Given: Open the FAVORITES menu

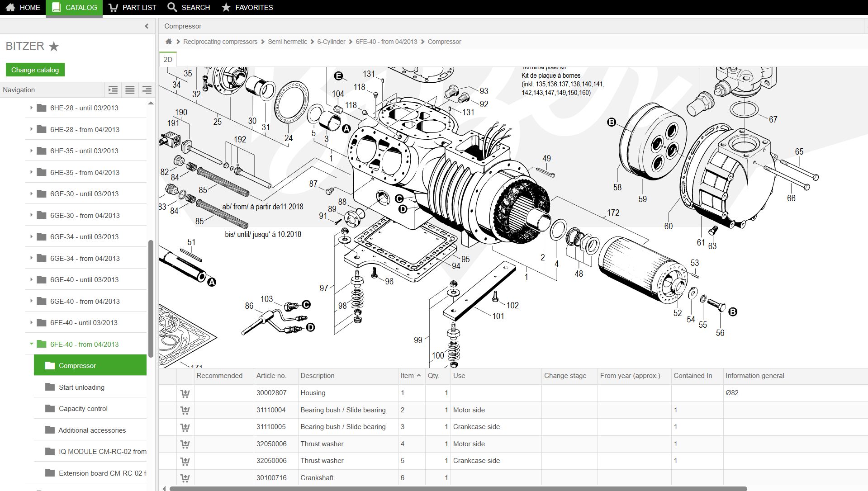Looking at the screenshot, I should [247, 8].
